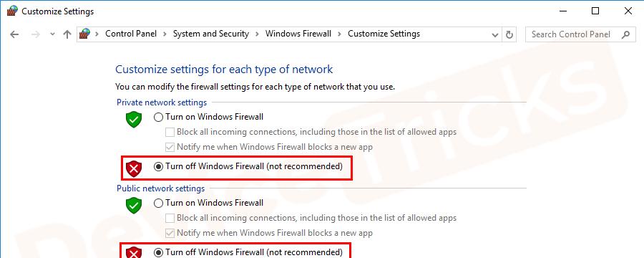Go to the Windows Firewall breadcrumb
This screenshot has width=644, height=258.
pos(298,34)
